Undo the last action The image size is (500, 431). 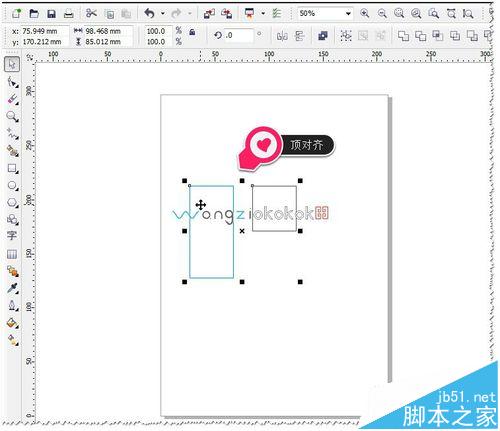(x=150, y=14)
